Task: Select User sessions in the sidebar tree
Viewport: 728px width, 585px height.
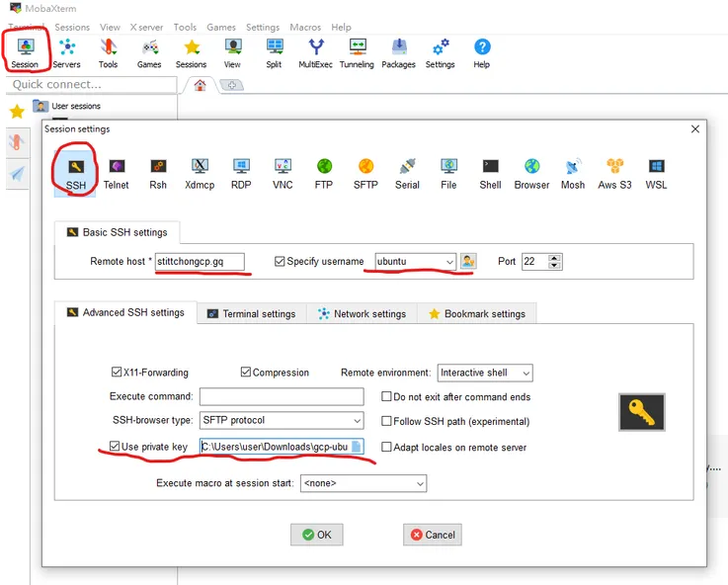Action: click(76, 106)
